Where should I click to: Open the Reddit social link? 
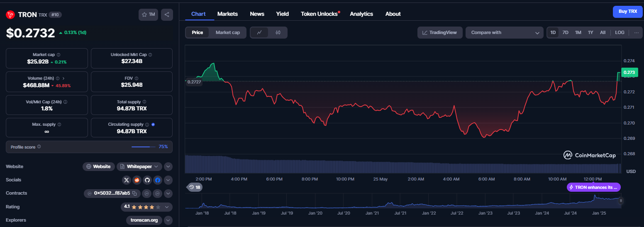pyautogui.click(x=137, y=180)
